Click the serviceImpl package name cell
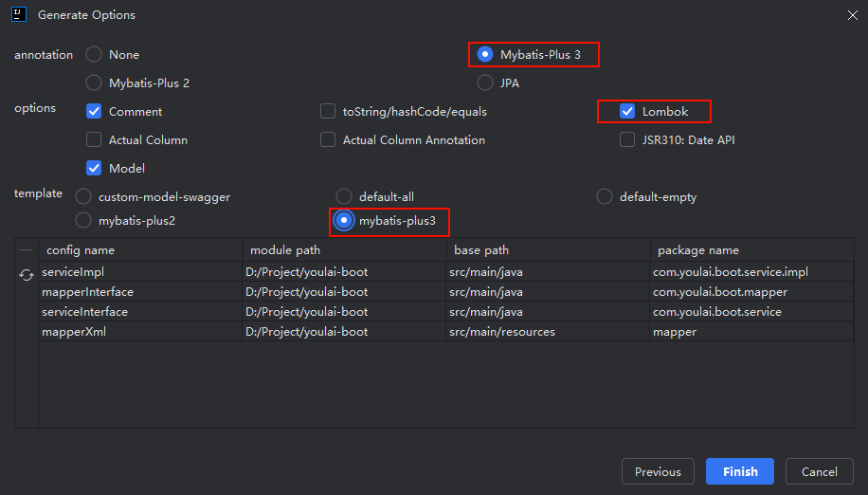The height and width of the screenshot is (495, 868). tap(751, 272)
